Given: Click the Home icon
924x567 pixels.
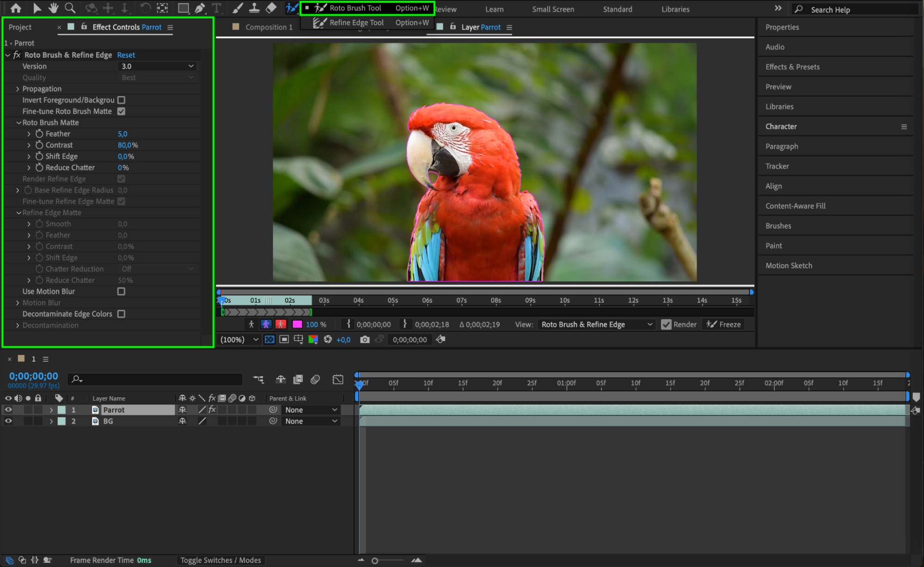Looking at the screenshot, I should (16, 8).
